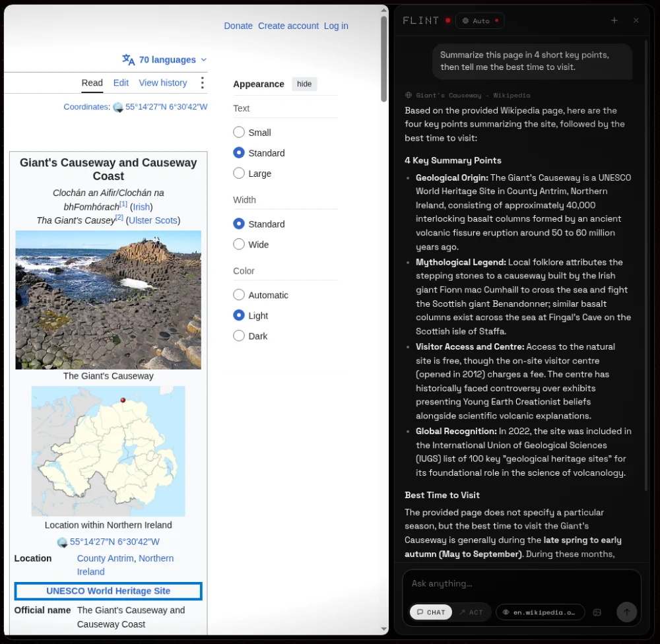This screenshot has height=644, width=660.
Task: Click the Log in link
Action: 336,26
